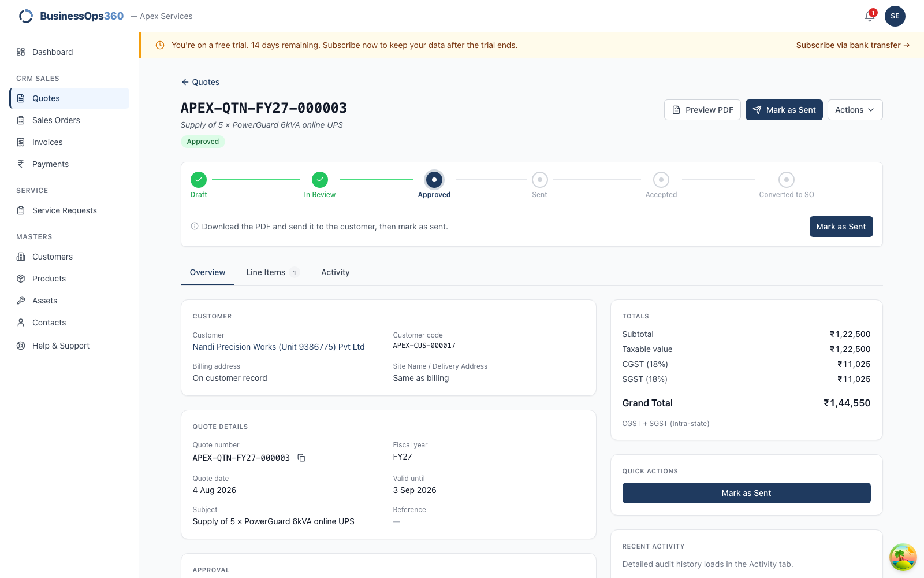The image size is (924, 578).
Task: Go back to Quotes list via arrow link
Action: tap(200, 82)
